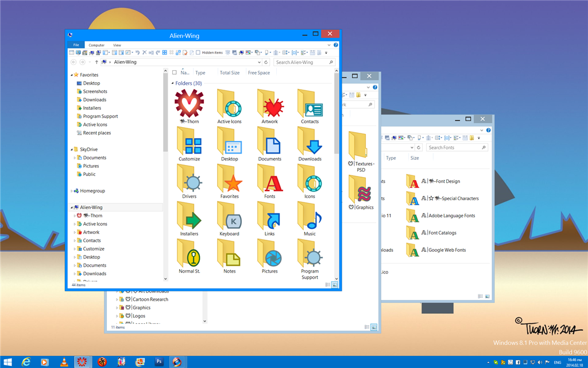Switch Alien-Wing window to large icons view
The height and width of the screenshot is (368, 588).
coord(335,285)
